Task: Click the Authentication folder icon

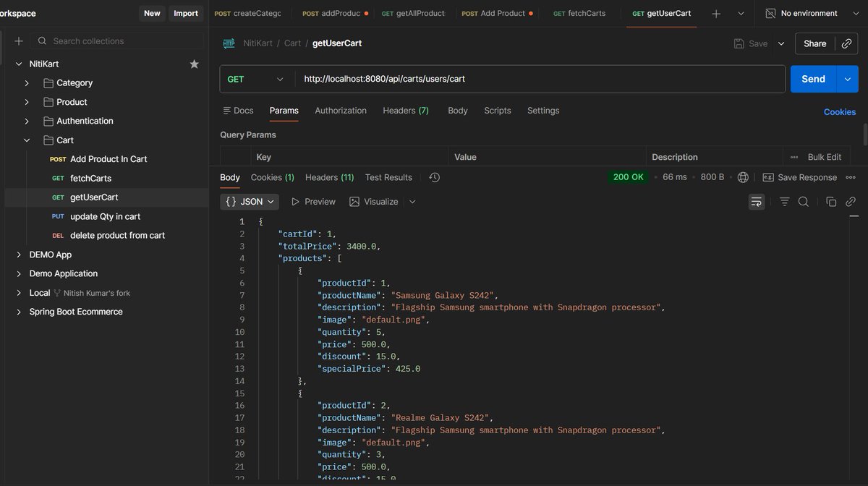Action: 48,121
